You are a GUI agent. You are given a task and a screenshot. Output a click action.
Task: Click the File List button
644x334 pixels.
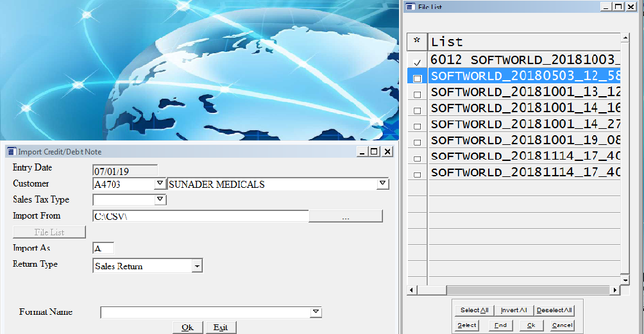pos(49,232)
